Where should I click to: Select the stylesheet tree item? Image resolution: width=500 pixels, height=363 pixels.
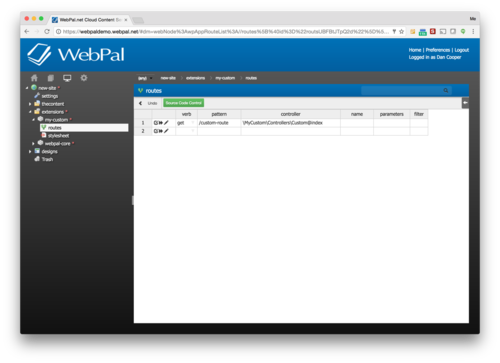click(58, 136)
